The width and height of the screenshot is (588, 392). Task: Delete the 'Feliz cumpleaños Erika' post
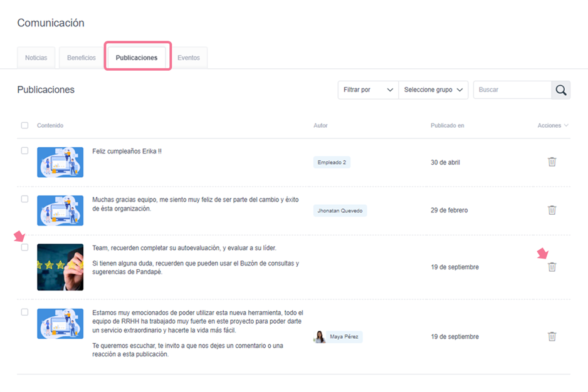tap(552, 162)
